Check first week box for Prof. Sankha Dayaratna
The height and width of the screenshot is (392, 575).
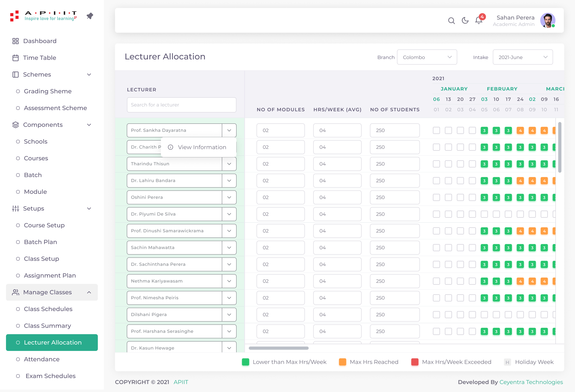pyautogui.click(x=436, y=131)
